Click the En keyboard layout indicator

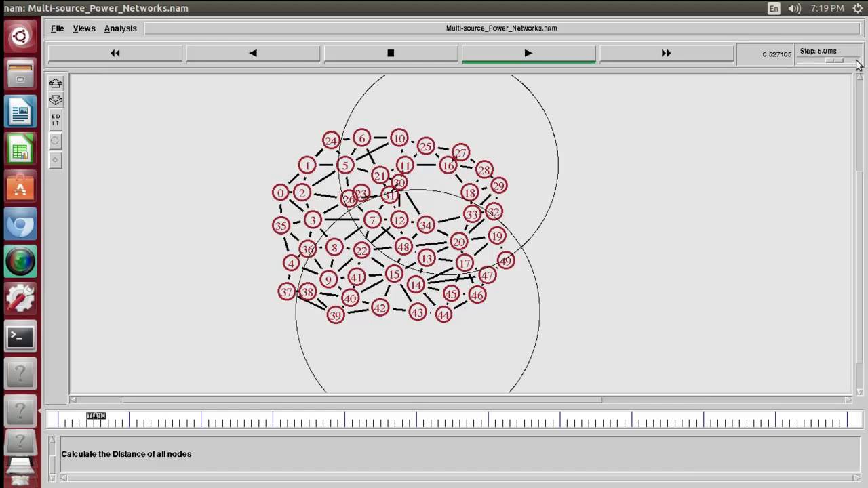pos(774,8)
